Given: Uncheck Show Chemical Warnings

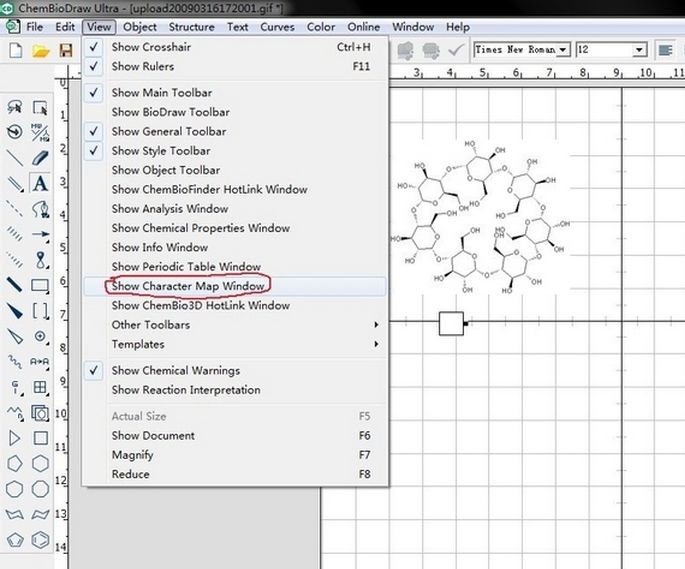Looking at the screenshot, I should (x=235, y=371).
